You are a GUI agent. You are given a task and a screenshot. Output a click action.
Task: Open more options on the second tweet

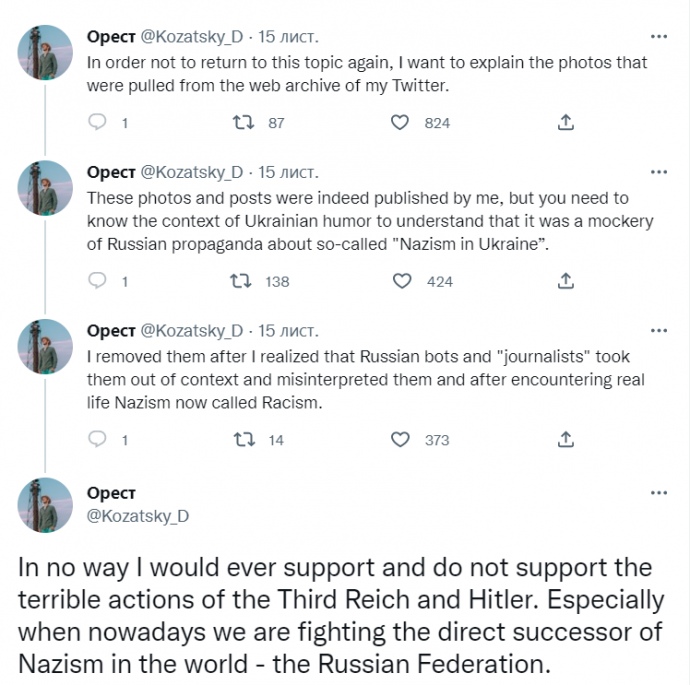pyautogui.click(x=658, y=172)
